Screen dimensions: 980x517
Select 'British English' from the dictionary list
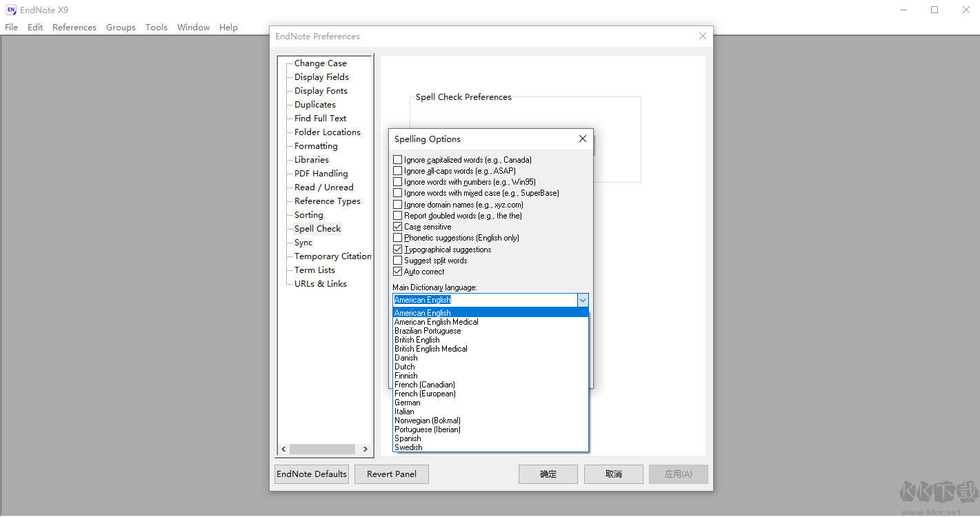(x=417, y=339)
